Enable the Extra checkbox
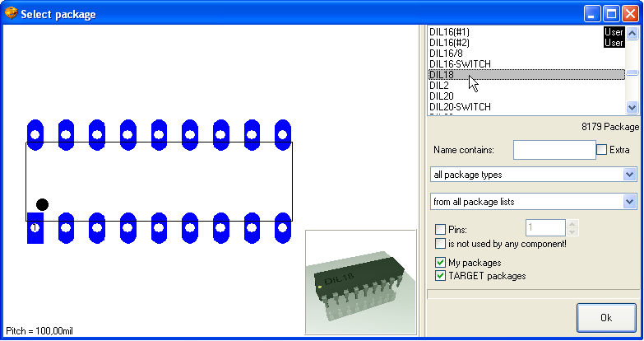Image resolution: width=644 pixels, height=341 pixels. [x=602, y=150]
